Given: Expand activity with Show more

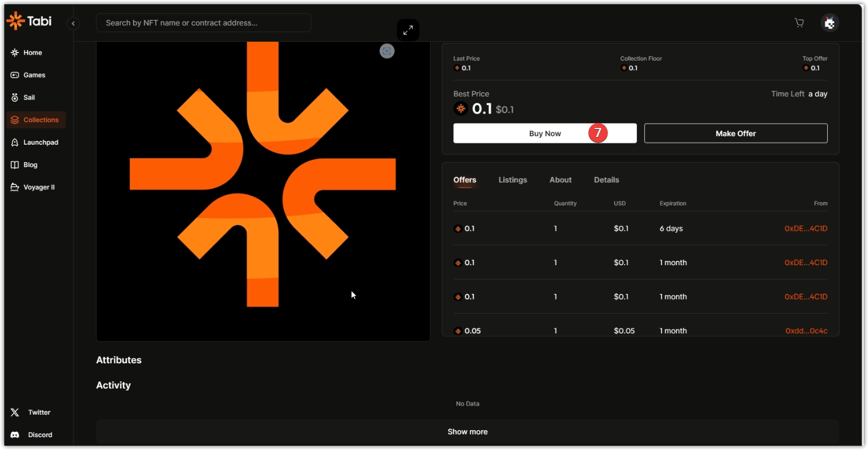Looking at the screenshot, I should [467, 432].
